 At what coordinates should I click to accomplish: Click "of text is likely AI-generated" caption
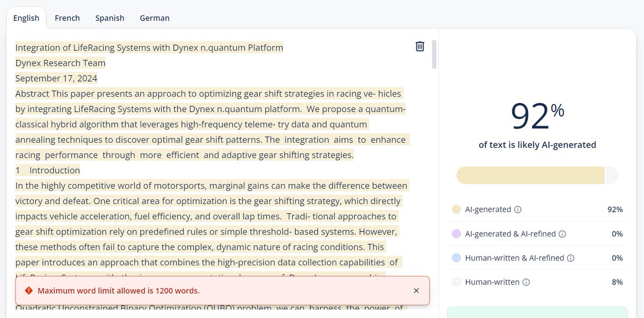pos(537,145)
